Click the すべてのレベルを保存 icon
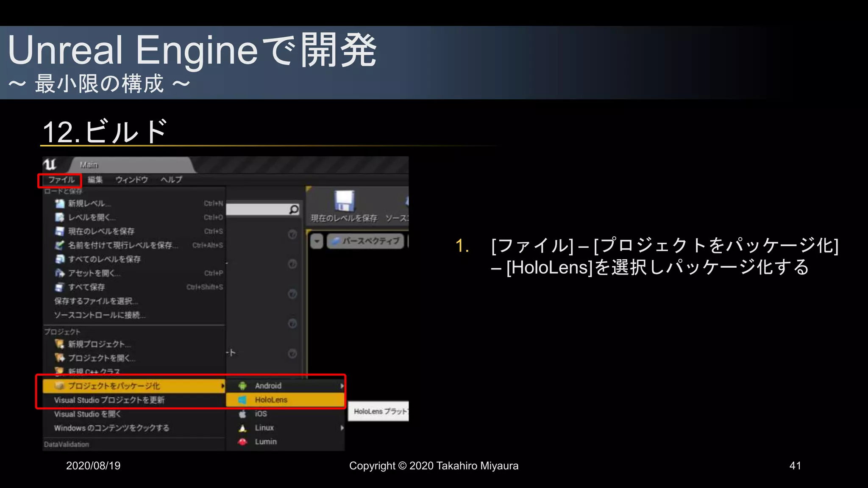The width and height of the screenshot is (868, 488). point(60,259)
